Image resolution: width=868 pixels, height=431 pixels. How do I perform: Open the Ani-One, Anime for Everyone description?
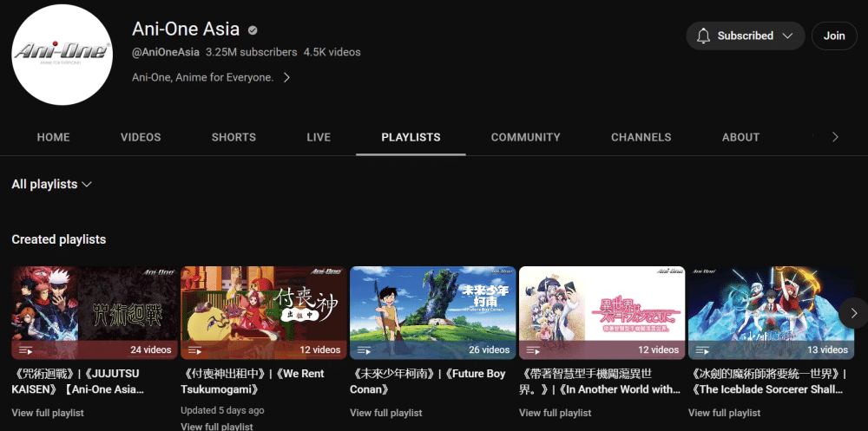pos(202,78)
